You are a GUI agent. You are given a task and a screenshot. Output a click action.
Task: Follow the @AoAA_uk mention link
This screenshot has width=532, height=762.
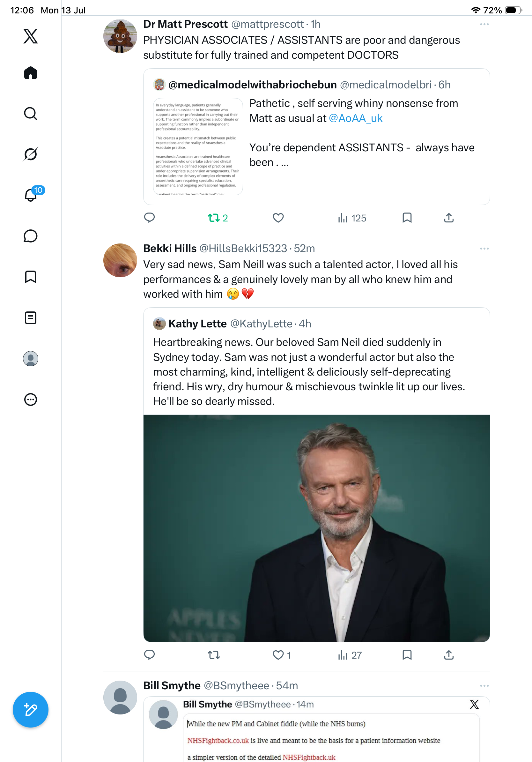click(356, 118)
